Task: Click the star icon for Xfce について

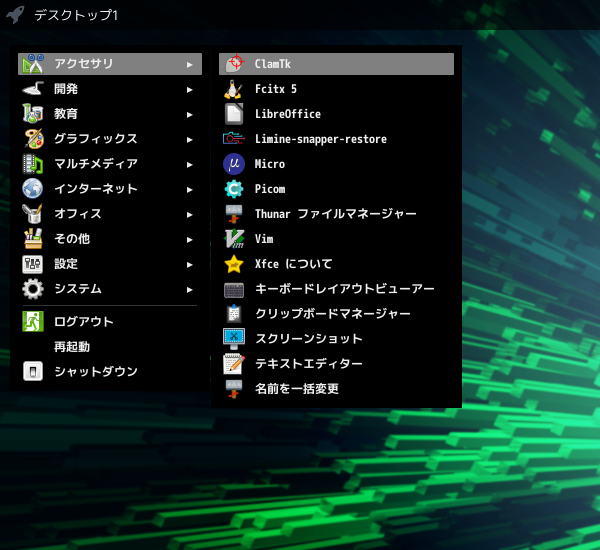Action: tap(234, 264)
